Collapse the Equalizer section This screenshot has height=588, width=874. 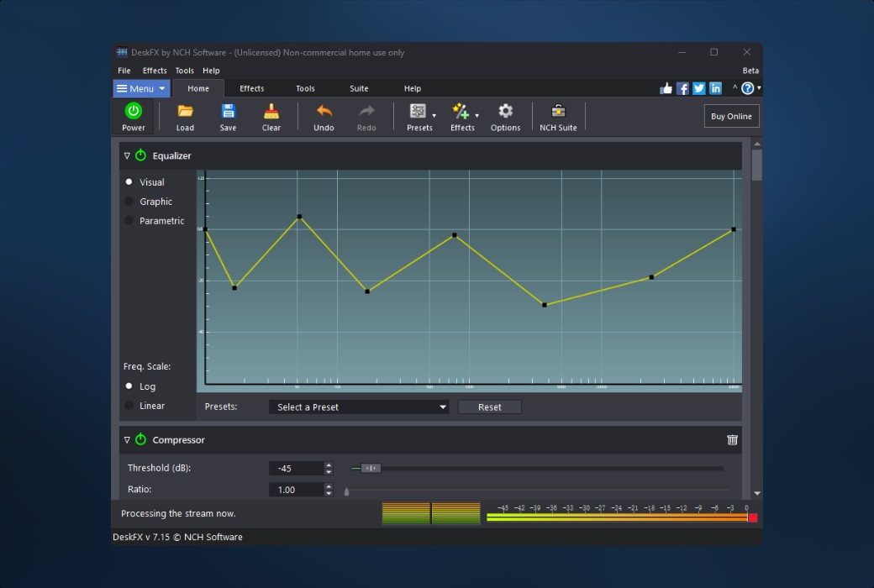pos(127,155)
